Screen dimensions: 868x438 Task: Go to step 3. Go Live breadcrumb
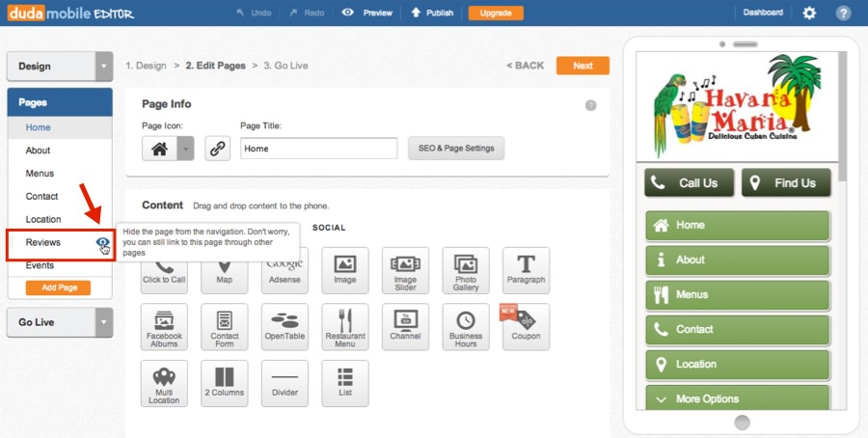tap(285, 66)
